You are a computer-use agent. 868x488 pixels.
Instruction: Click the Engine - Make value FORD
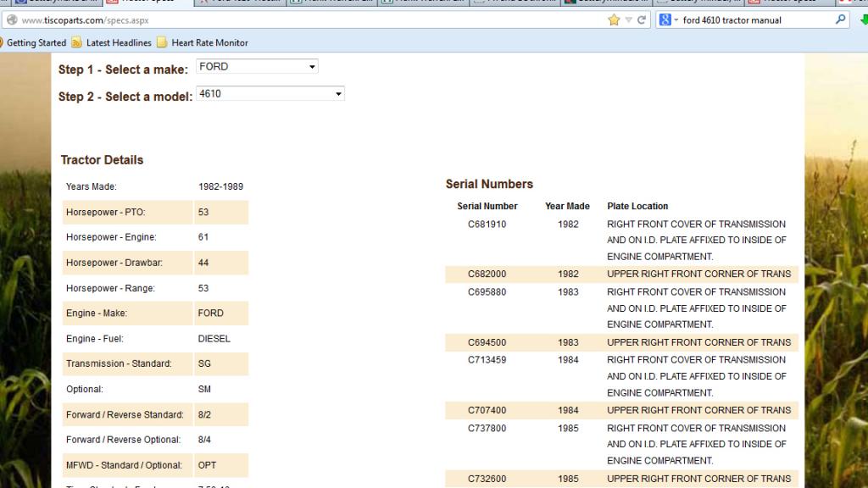pos(211,313)
